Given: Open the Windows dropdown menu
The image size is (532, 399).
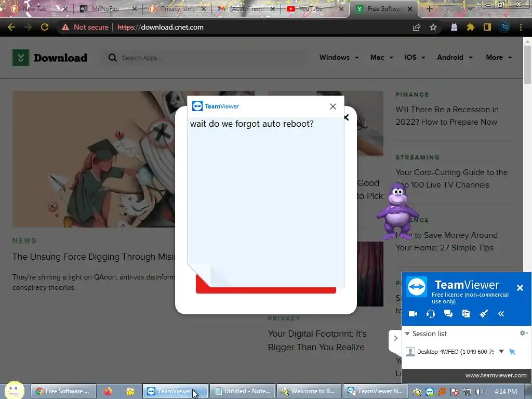Looking at the screenshot, I should (339, 57).
